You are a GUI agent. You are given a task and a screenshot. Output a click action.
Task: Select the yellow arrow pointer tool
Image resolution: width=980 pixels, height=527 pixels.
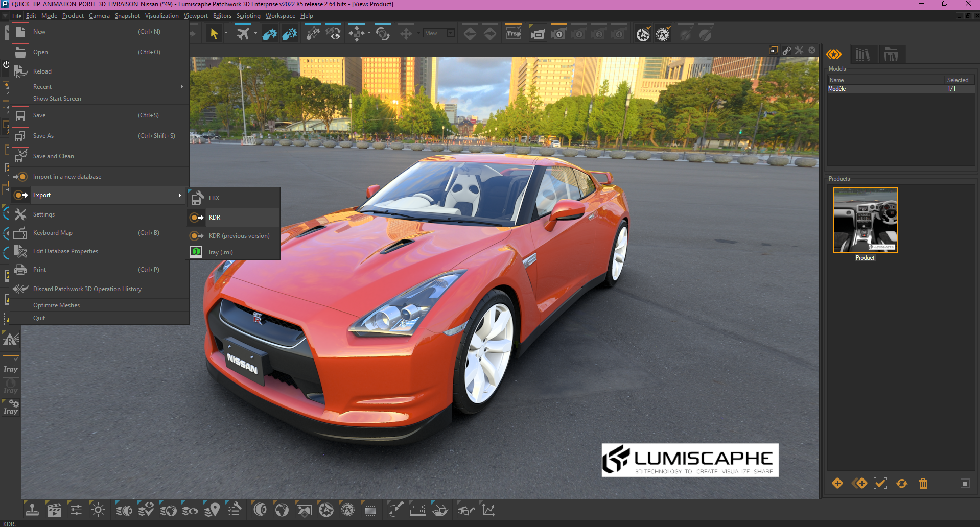pos(214,34)
